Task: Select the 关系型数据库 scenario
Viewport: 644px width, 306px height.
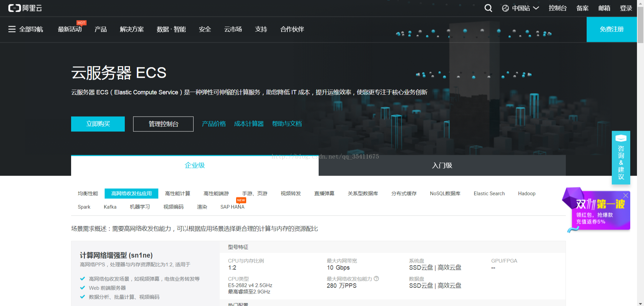Action: tap(363, 193)
